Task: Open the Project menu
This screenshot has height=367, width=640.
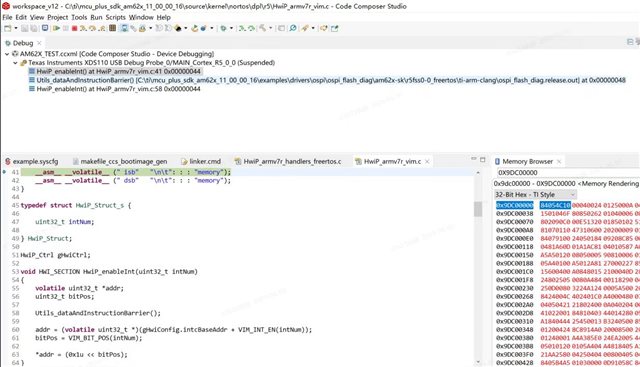Action: [58, 17]
